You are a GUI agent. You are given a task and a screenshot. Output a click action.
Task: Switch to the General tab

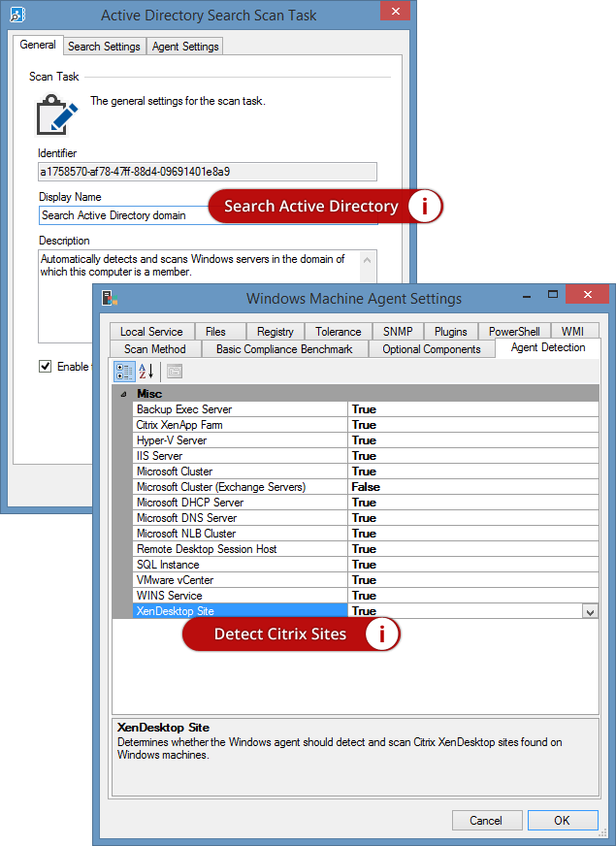coord(38,45)
